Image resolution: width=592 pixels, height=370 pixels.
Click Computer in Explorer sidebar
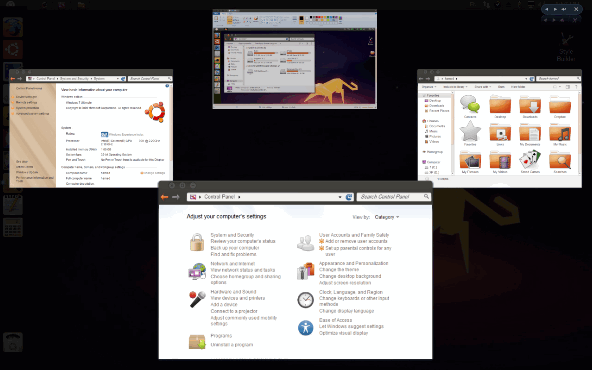click(x=433, y=162)
